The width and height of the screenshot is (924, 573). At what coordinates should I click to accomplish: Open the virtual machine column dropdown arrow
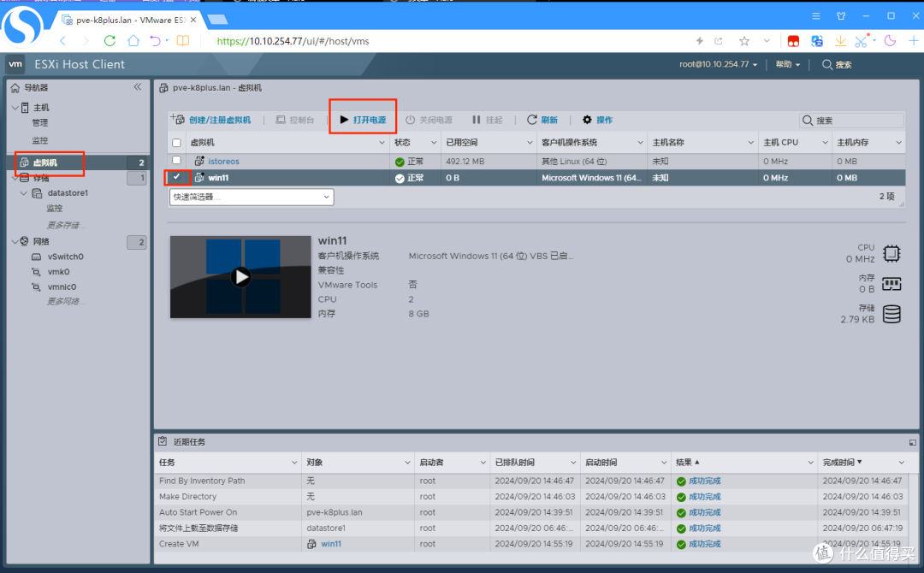tap(382, 143)
